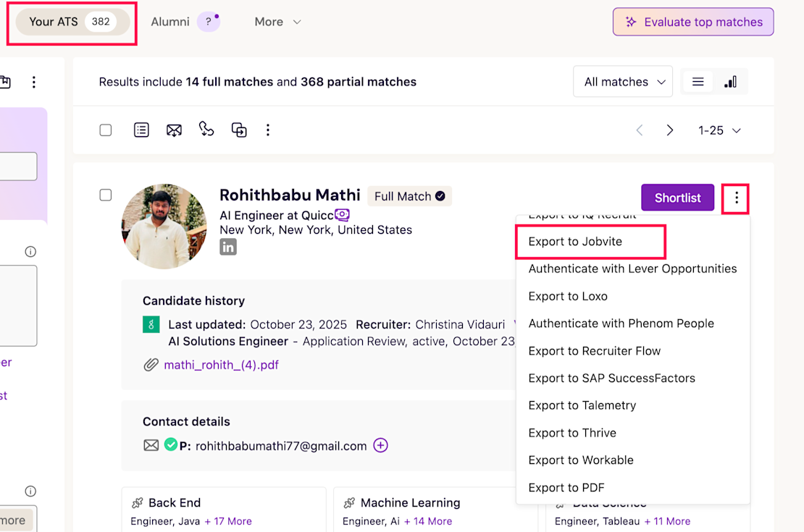Click the rohithbabumathi77@gmail.com email
Screen dimensions: 804x532
pyautogui.click(x=281, y=446)
